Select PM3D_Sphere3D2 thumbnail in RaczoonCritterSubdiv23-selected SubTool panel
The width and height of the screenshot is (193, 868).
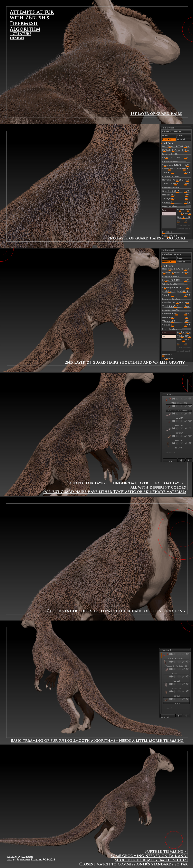click(169, 400)
